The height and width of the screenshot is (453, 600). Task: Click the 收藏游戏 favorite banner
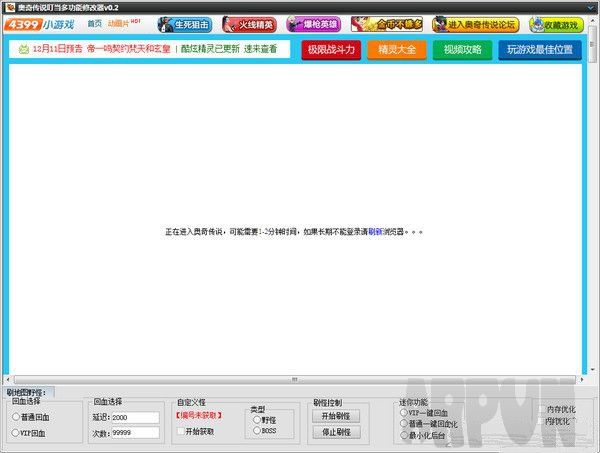pyautogui.click(x=556, y=25)
